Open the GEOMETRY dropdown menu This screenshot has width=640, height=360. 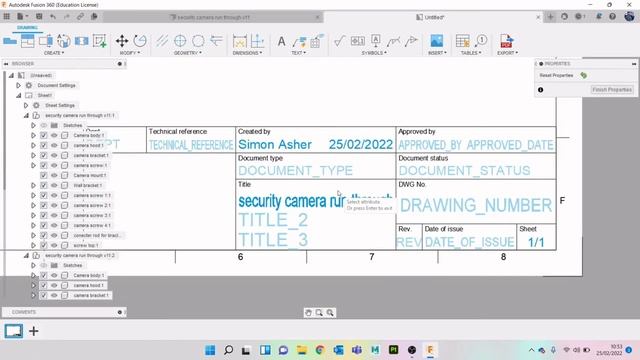click(188, 53)
